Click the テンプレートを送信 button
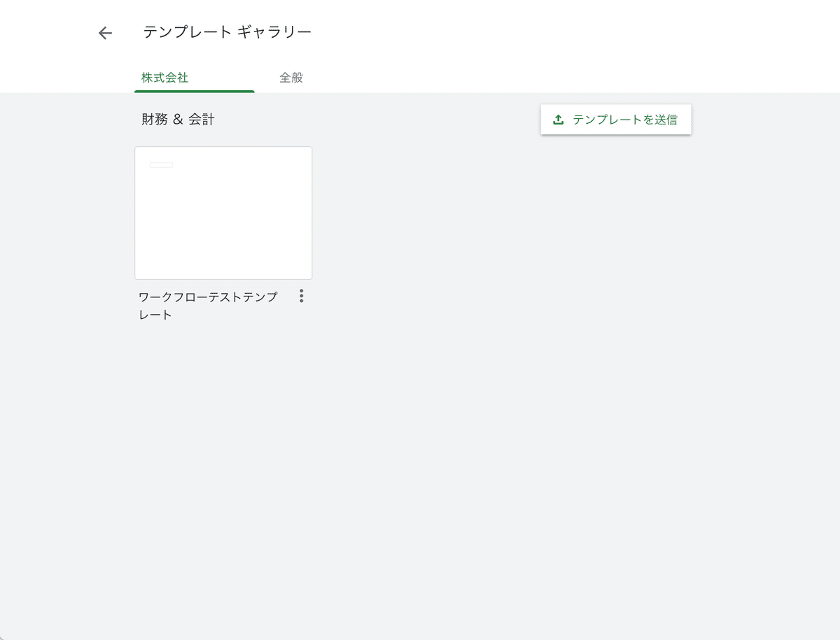840x640 pixels. point(616,120)
